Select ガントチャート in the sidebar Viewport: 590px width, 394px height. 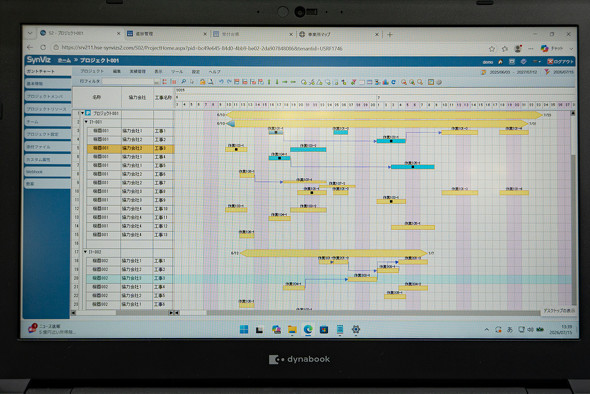coord(47,71)
